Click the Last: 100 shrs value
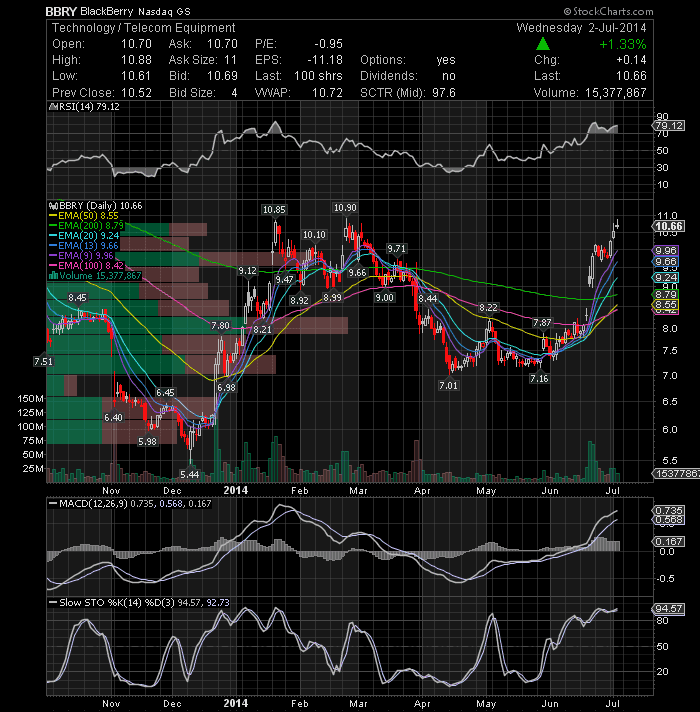700x712 pixels. (318, 76)
